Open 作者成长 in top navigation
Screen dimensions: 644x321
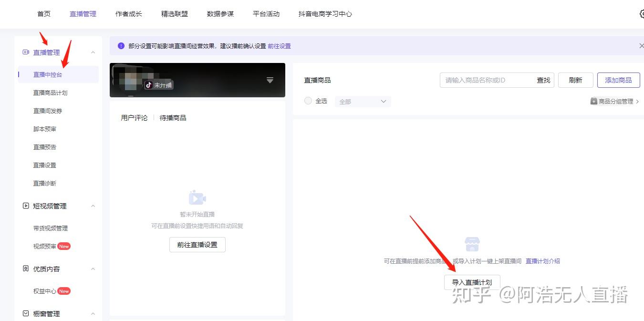(x=129, y=14)
